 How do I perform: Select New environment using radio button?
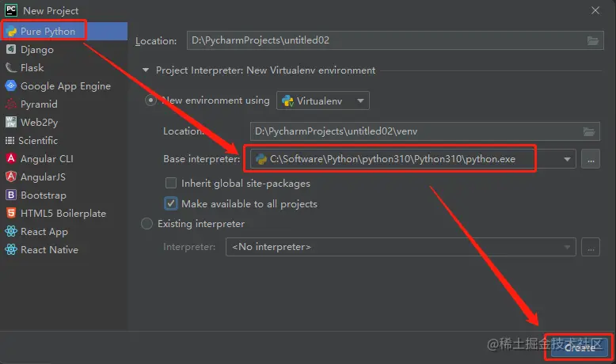tap(150, 100)
